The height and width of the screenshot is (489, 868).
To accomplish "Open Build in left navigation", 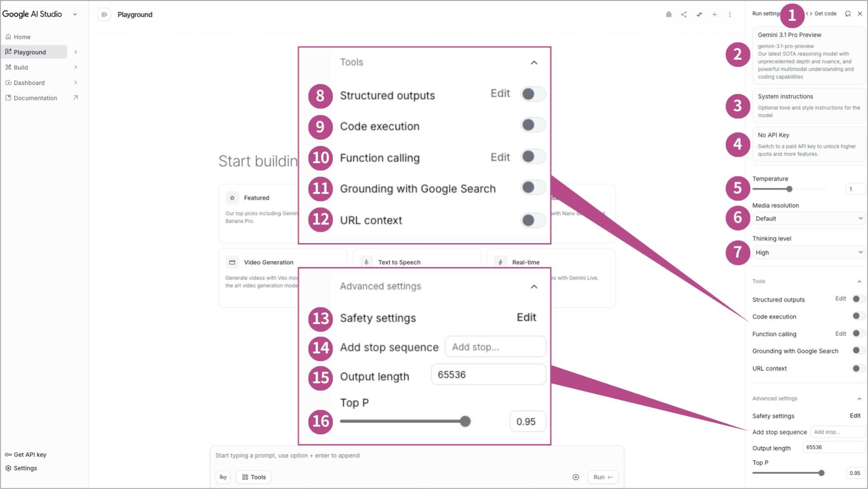I will [x=21, y=67].
